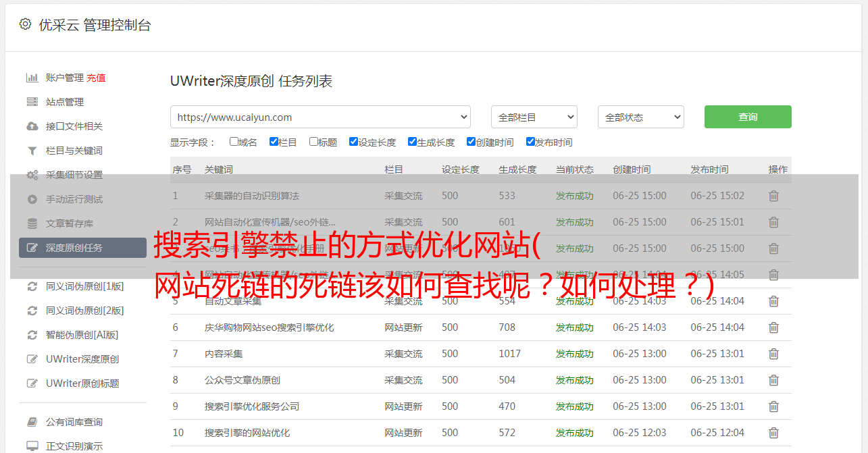Click keyword 公众号文章伪原创
The height and width of the screenshot is (453, 868).
coord(242,380)
